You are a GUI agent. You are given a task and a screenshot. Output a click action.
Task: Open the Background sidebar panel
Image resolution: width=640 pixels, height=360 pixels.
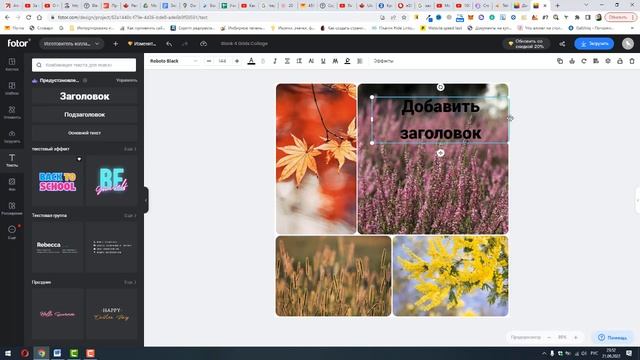click(x=12, y=184)
